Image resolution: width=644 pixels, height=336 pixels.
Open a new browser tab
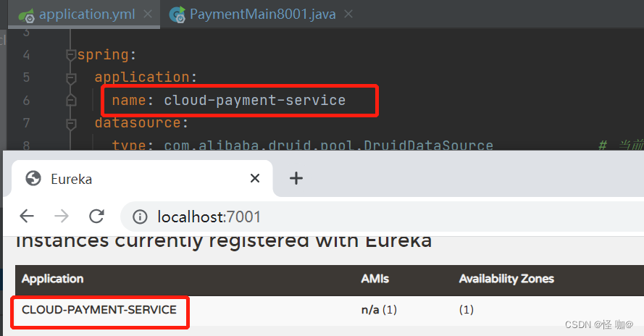pyautogui.click(x=296, y=178)
